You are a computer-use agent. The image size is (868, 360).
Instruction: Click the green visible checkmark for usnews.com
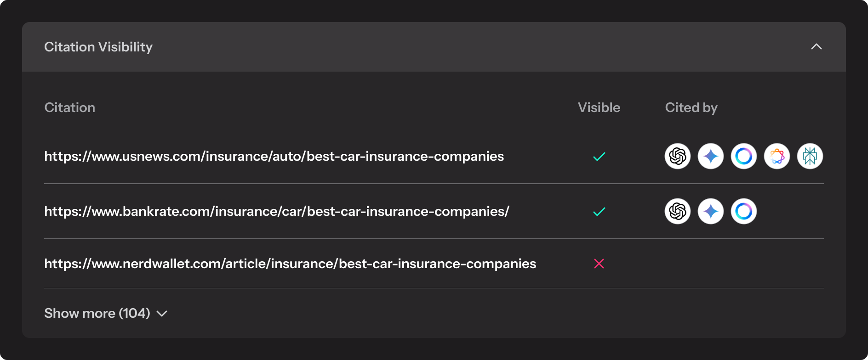pyautogui.click(x=599, y=157)
